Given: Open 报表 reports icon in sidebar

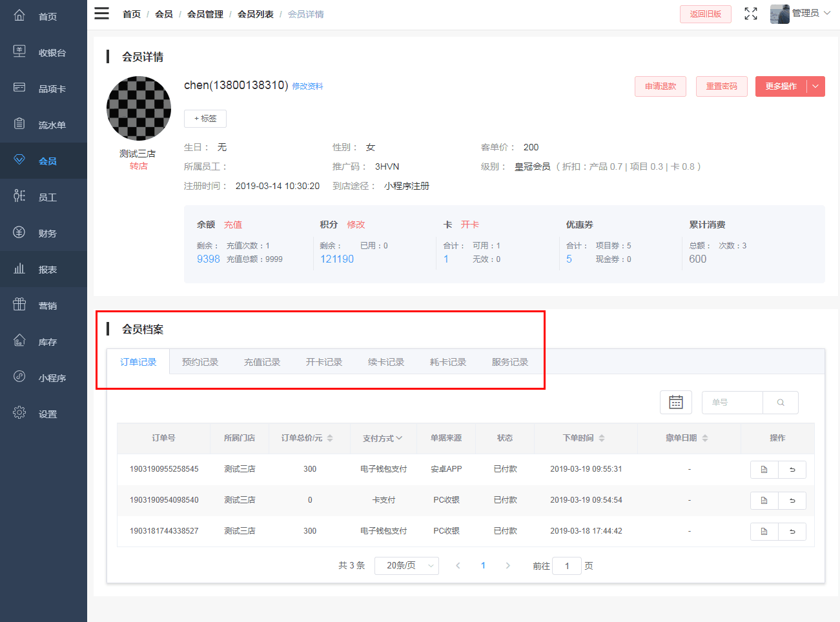Looking at the screenshot, I should [19, 268].
